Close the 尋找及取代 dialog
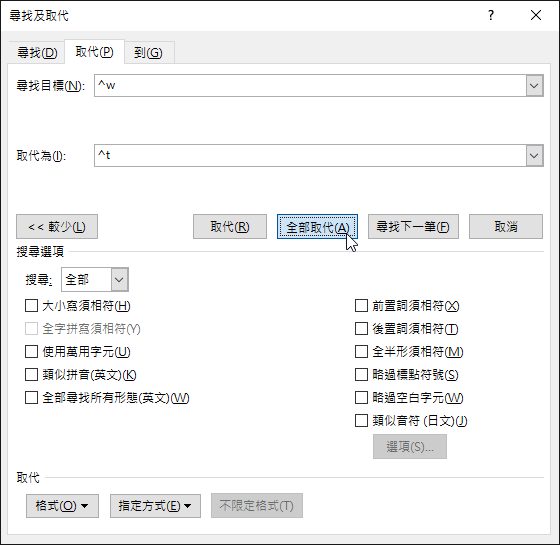Viewport: 560px width, 545px height. tap(536, 15)
